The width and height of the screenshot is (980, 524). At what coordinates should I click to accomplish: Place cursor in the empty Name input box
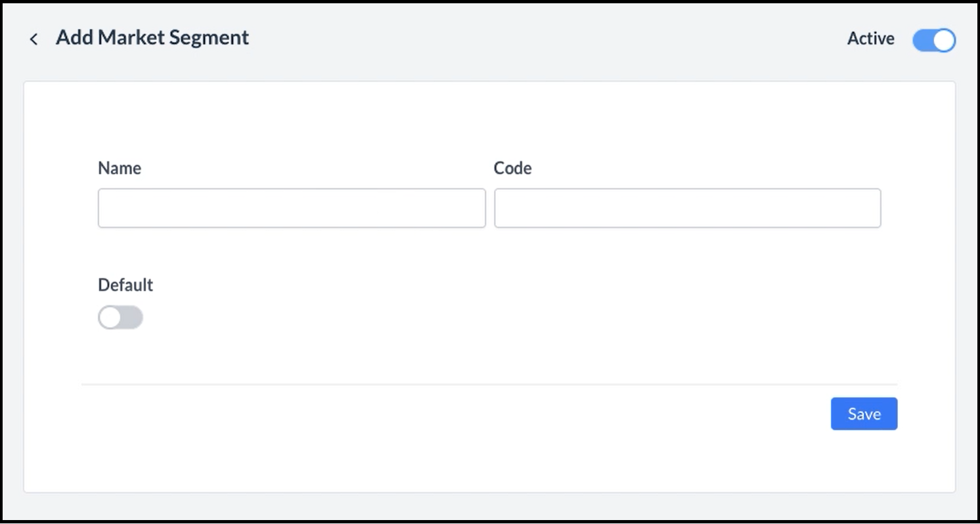[x=292, y=208]
